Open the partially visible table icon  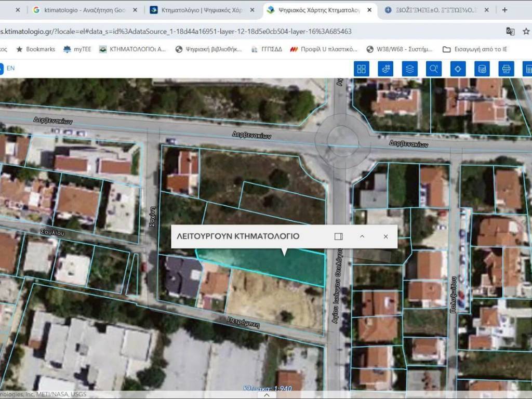tap(528, 69)
